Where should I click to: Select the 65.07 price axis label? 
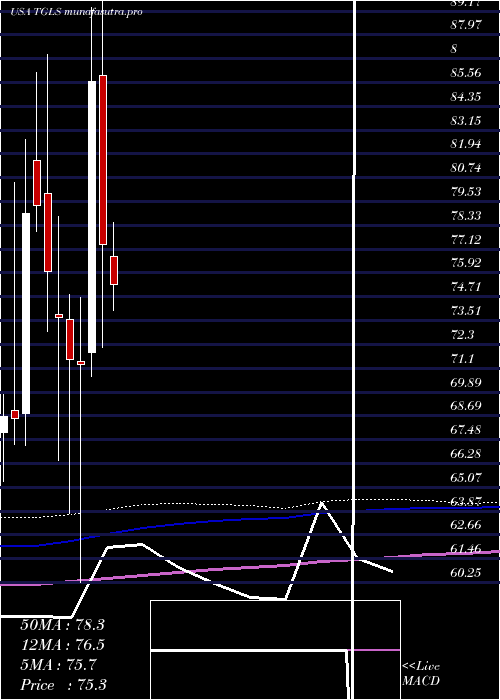466,478
